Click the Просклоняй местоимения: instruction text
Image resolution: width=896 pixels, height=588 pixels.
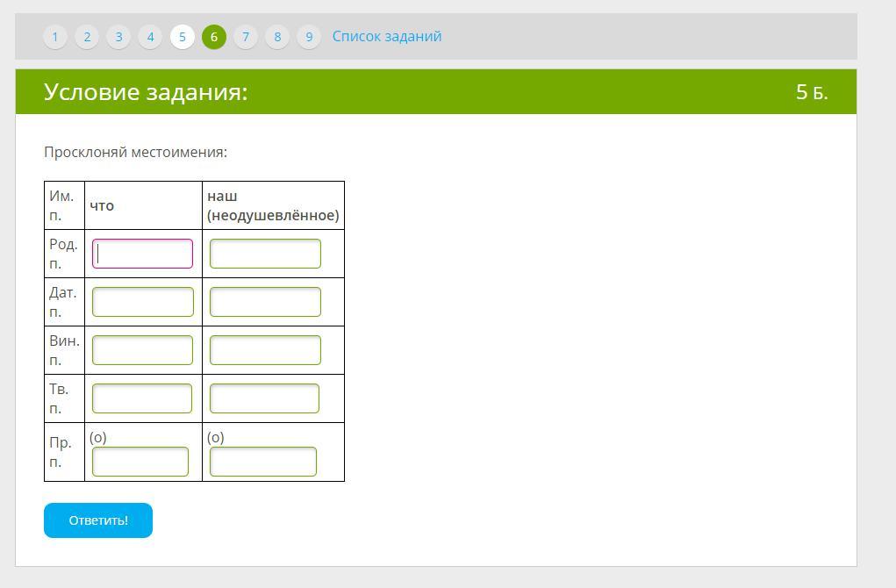click(x=135, y=153)
